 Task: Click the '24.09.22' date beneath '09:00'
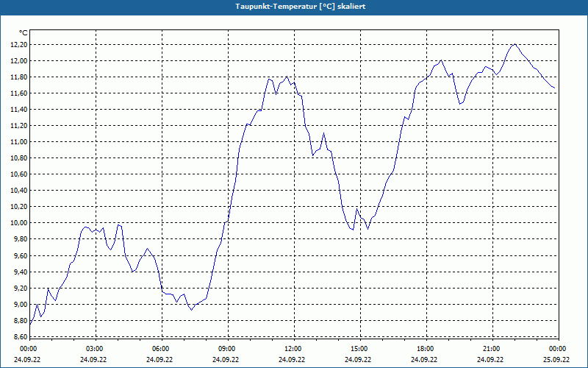coord(226,360)
